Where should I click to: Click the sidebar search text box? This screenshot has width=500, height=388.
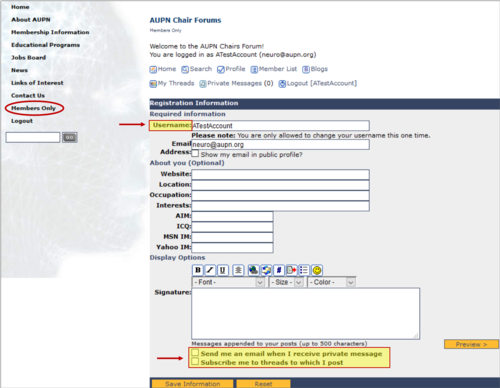[x=33, y=137]
